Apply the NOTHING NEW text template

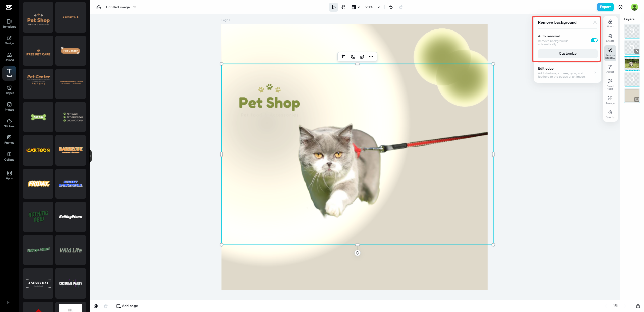click(38, 217)
